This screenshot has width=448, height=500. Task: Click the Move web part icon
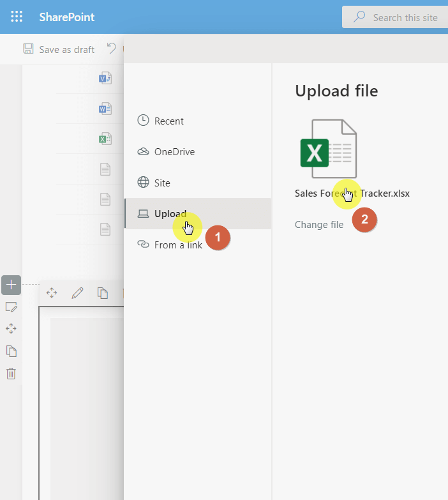(52, 292)
